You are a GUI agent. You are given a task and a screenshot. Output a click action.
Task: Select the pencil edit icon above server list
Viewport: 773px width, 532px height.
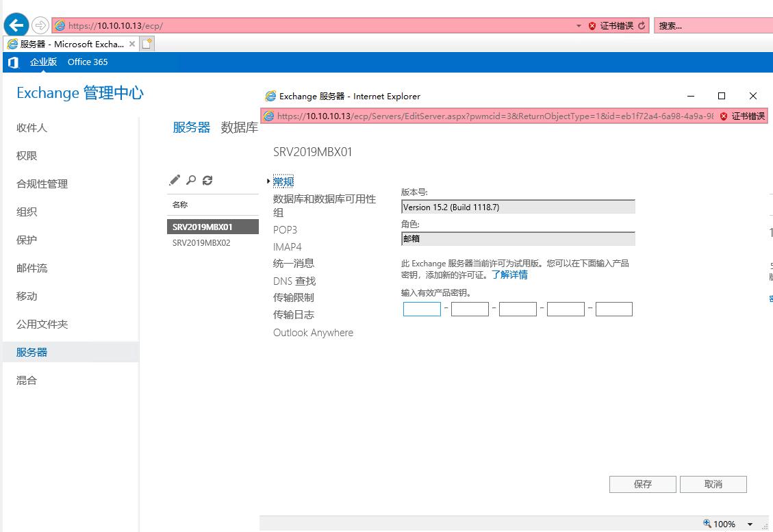[x=175, y=180]
